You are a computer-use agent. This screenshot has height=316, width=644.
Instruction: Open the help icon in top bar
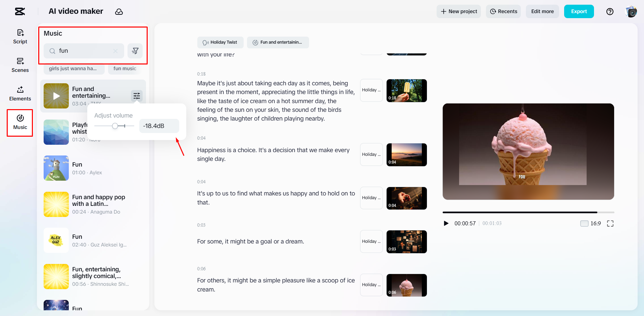click(x=610, y=11)
